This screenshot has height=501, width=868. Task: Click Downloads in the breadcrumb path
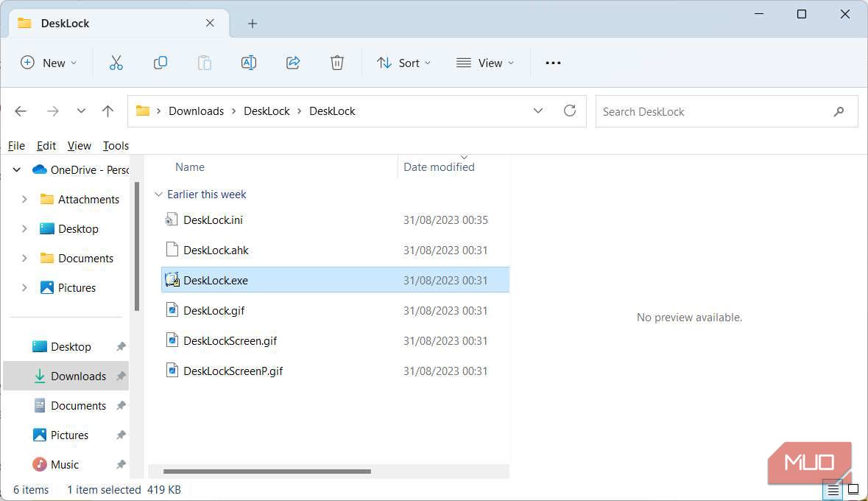(196, 111)
